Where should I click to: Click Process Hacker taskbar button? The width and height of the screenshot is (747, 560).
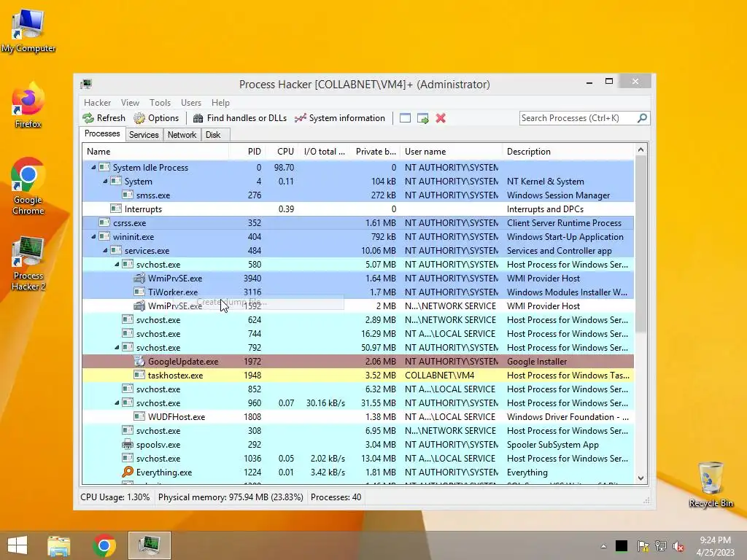149,545
